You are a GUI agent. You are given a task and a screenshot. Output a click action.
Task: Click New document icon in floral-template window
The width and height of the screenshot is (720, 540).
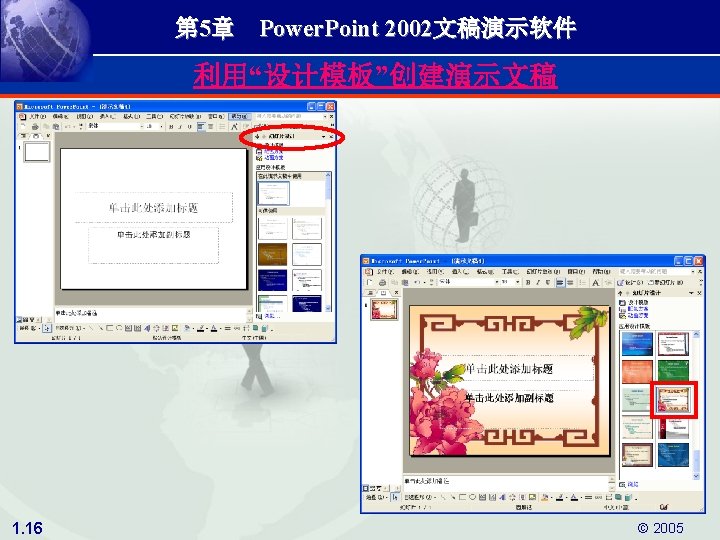[x=369, y=282]
